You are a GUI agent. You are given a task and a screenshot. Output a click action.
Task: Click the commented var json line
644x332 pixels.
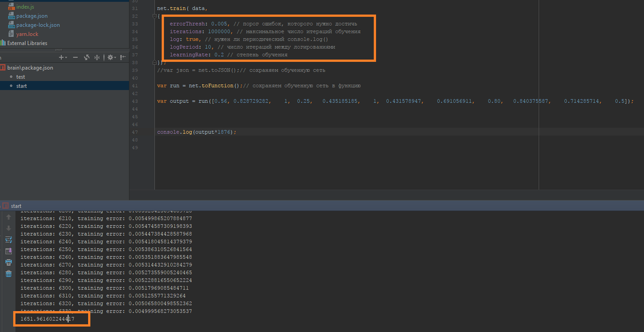pos(241,70)
